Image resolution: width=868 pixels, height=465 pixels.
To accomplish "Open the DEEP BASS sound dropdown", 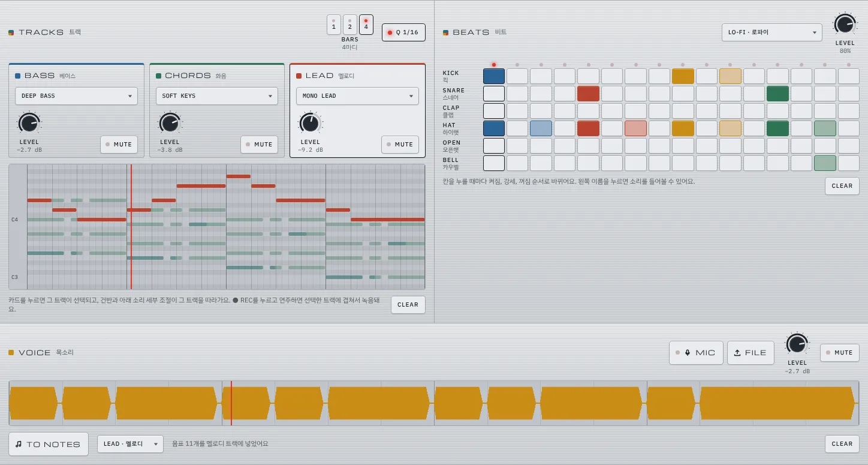I will [76, 96].
